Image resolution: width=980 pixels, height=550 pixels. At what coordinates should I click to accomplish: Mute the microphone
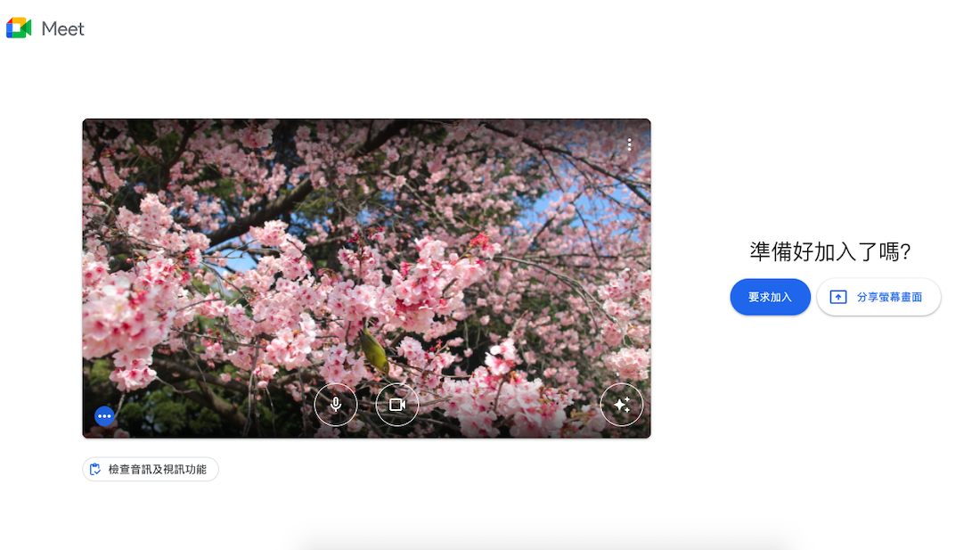pos(336,405)
